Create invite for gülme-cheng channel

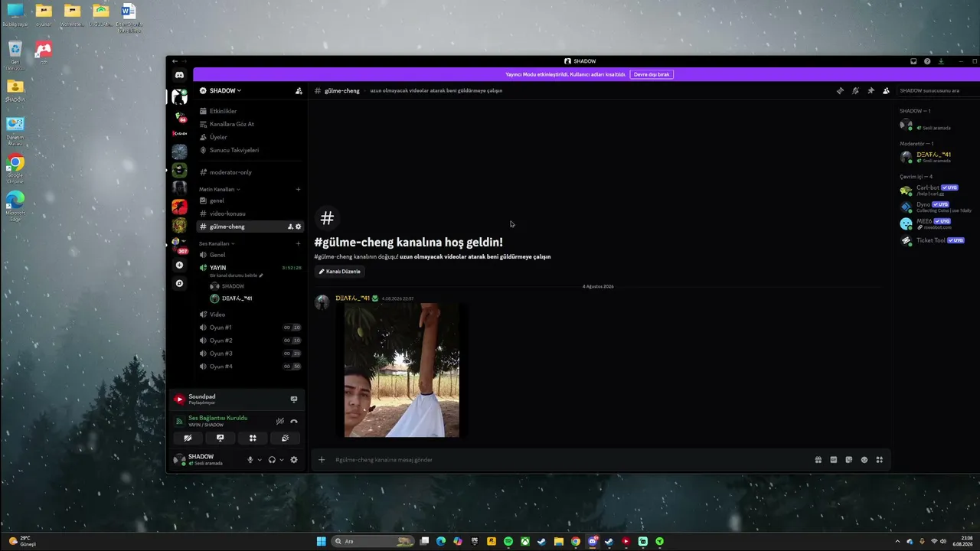290,227
